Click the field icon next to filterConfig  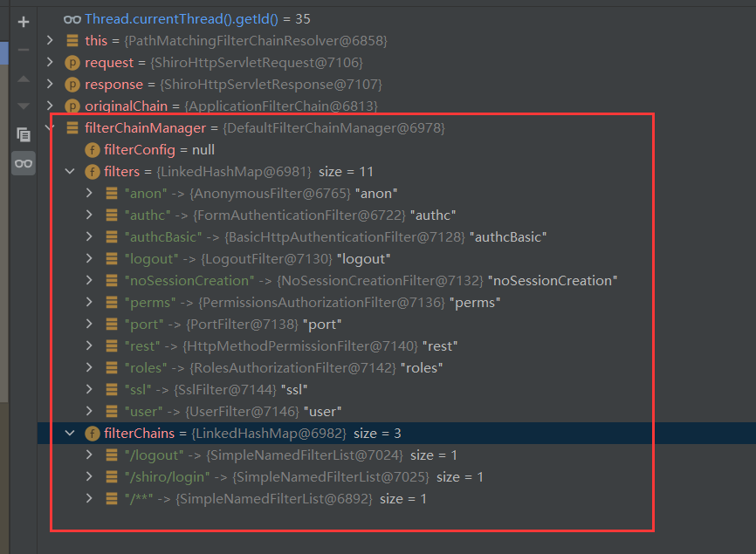pos(92,150)
